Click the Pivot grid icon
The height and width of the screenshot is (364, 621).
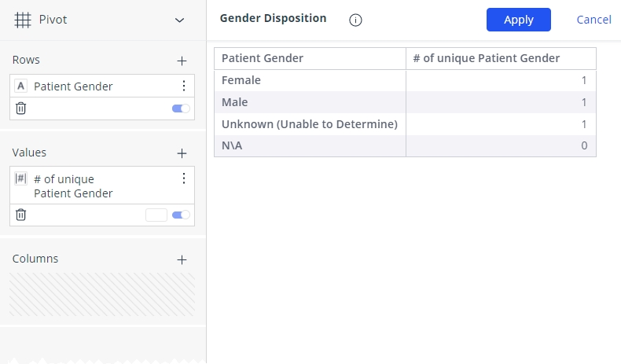[x=23, y=20]
